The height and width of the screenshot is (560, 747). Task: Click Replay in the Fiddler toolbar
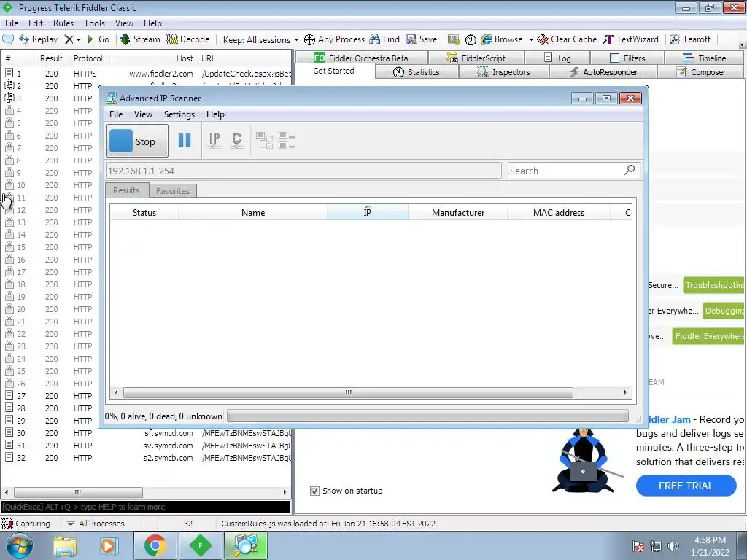point(38,39)
